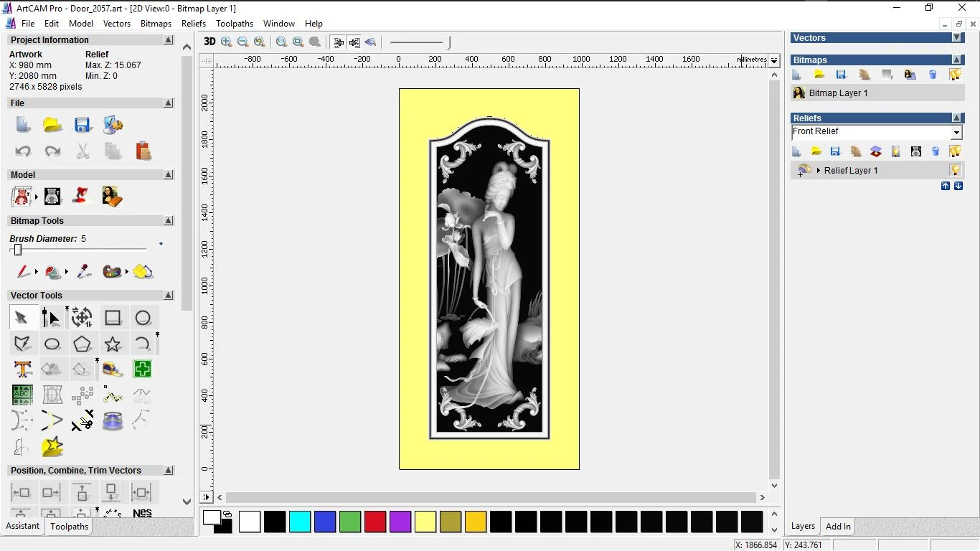Switch to the Toolpaths tab
This screenshot has height=551, width=980.
[x=69, y=527]
